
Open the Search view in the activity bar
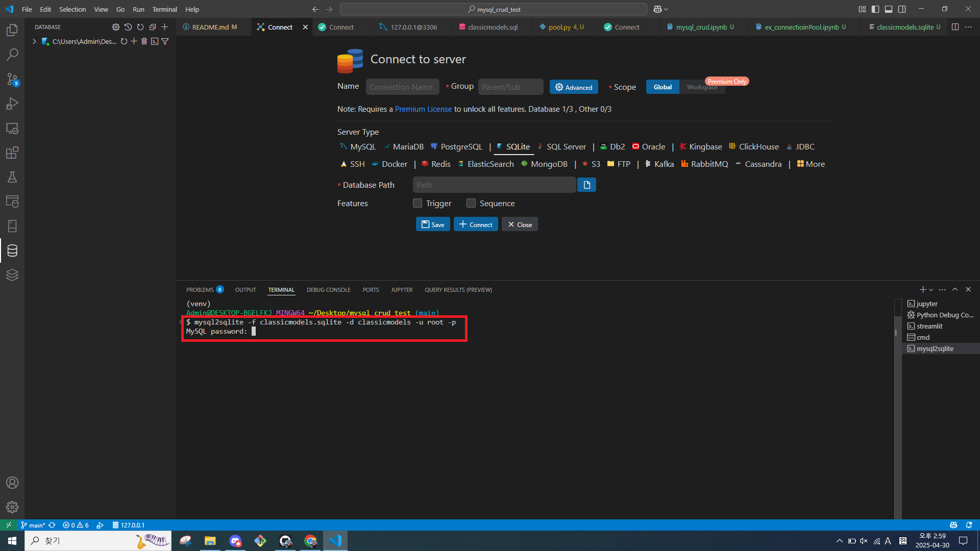point(12,55)
